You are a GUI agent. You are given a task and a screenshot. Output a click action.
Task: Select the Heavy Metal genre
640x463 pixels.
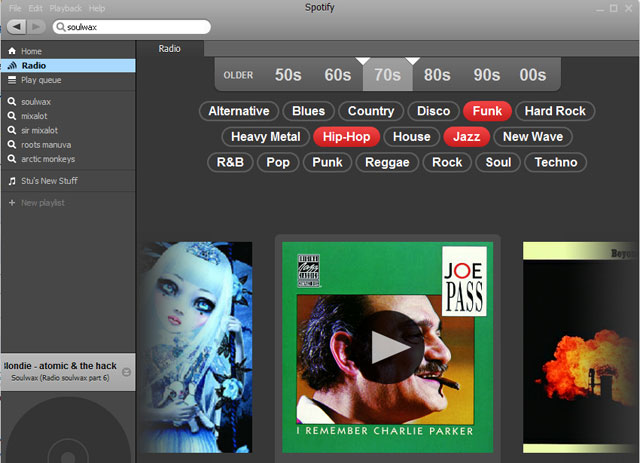(x=265, y=137)
